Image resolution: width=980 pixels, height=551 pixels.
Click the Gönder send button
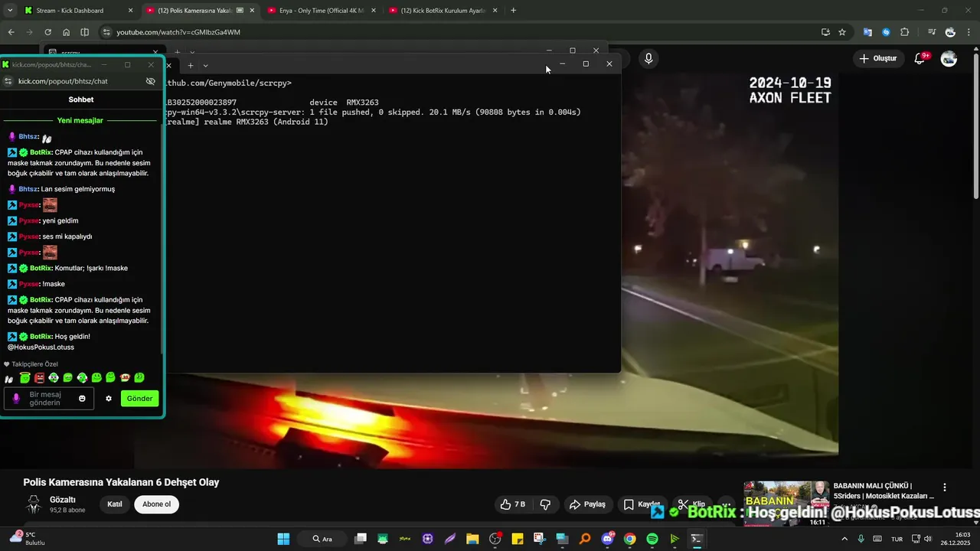(x=139, y=399)
